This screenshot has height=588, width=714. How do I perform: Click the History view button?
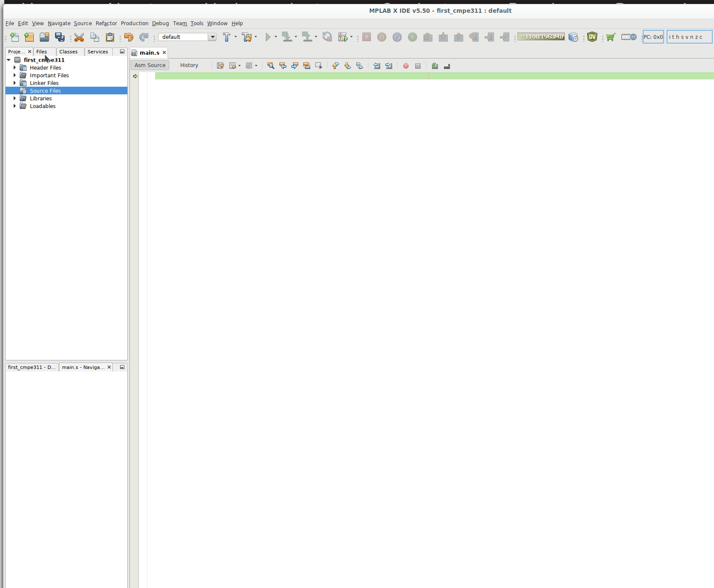189,65
